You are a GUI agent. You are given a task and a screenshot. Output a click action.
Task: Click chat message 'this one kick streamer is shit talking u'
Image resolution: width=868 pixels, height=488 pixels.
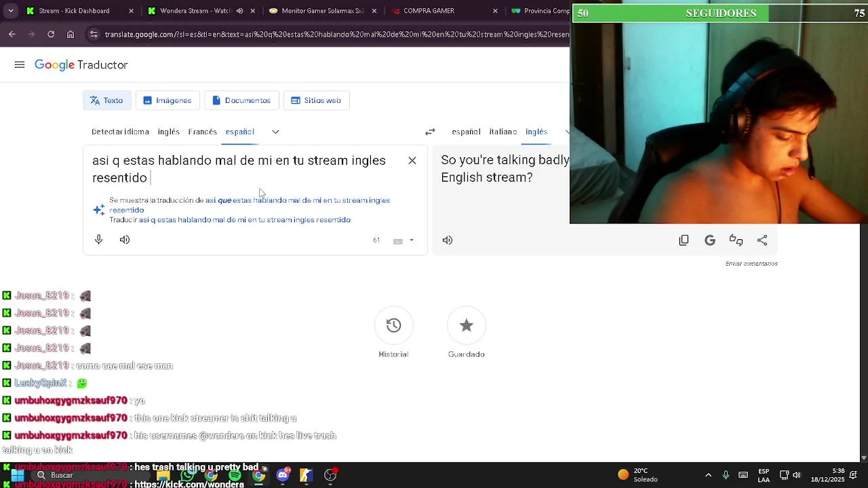[x=215, y=418]
